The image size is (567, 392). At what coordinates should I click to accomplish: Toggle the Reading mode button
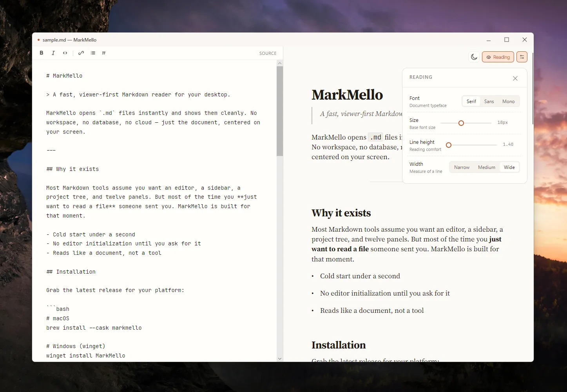498,57
